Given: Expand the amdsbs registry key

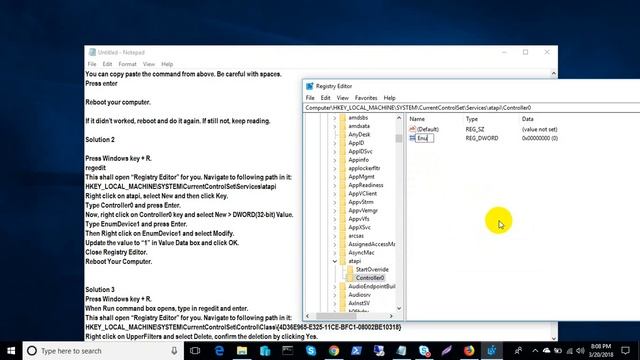Looking at the screenshot, I should pos(335,118).
